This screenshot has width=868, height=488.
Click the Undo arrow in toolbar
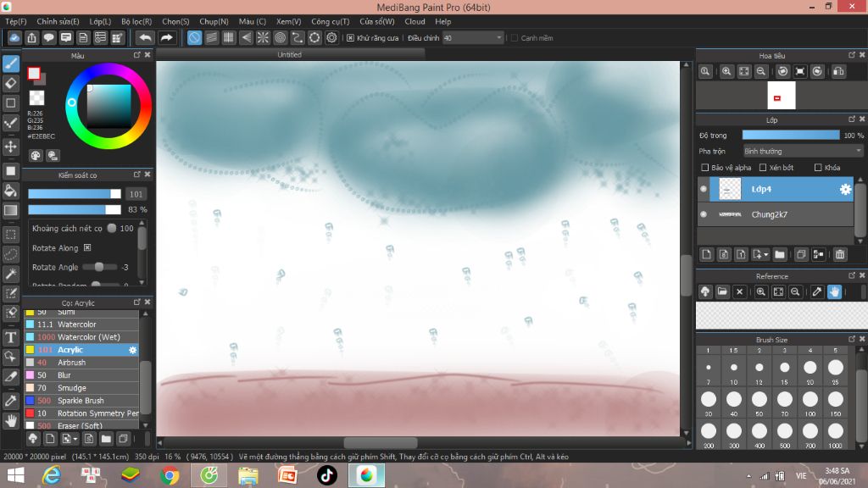pyautogui.click(x=145, y=37)
